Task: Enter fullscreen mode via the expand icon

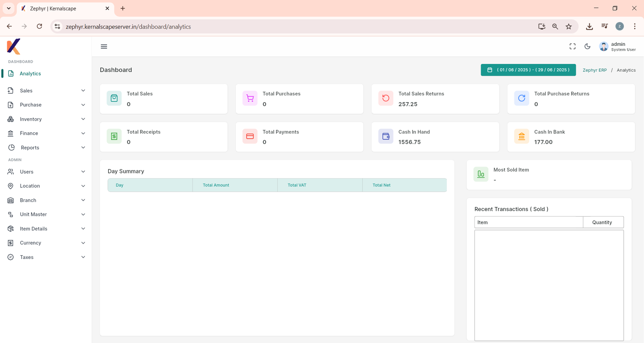Action: point(572,47)
